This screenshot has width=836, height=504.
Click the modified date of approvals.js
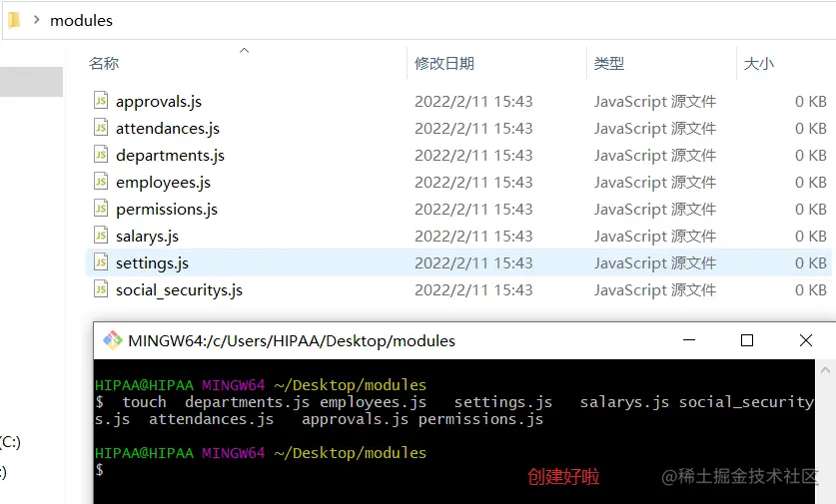[x=473, y=101]
